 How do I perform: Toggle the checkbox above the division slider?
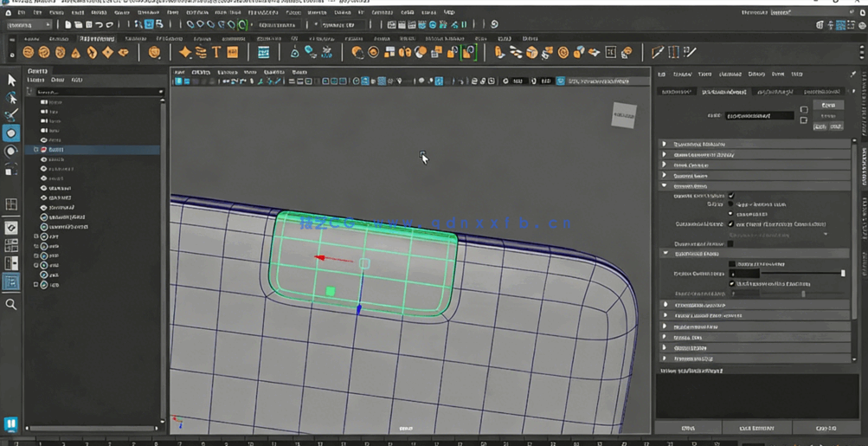click(731, 264)
